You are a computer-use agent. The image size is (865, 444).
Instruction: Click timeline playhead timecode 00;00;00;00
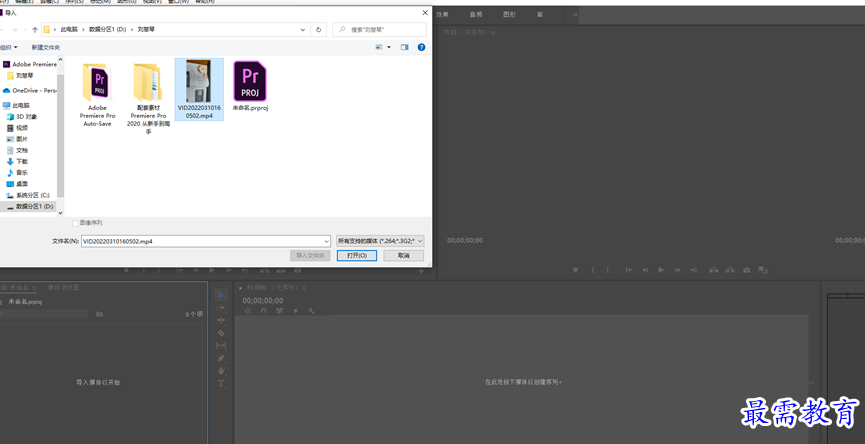point(263,301)
